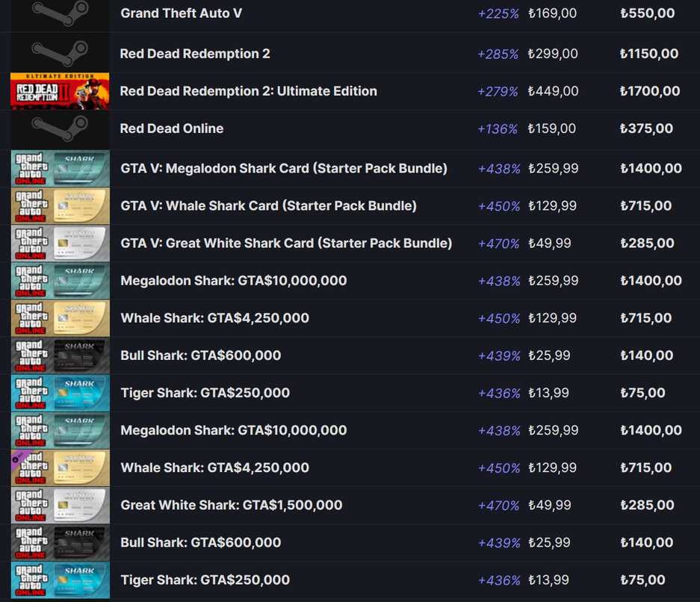Click thumbnail of GTA V: Great White Shark Card Bundle
Screen dimensions: 700x602
pos(61,243)
